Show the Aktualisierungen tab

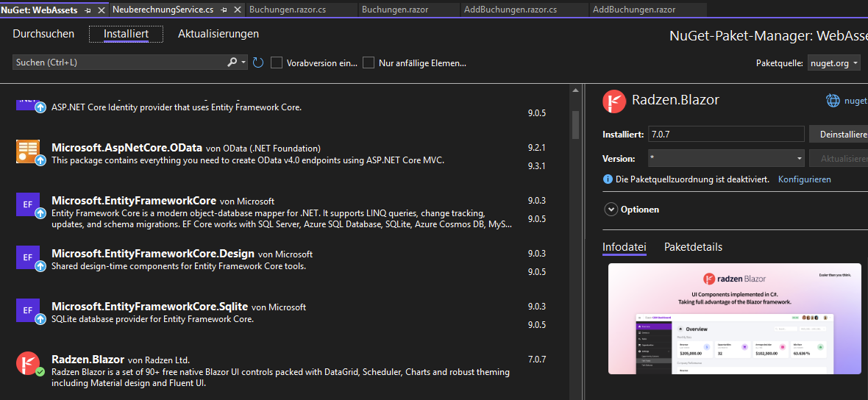pyautogui.click(x=218, y=34)
